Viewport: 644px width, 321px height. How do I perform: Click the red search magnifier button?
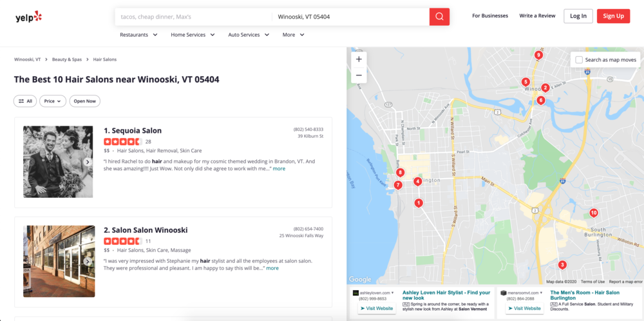click(x=439, y=17)
